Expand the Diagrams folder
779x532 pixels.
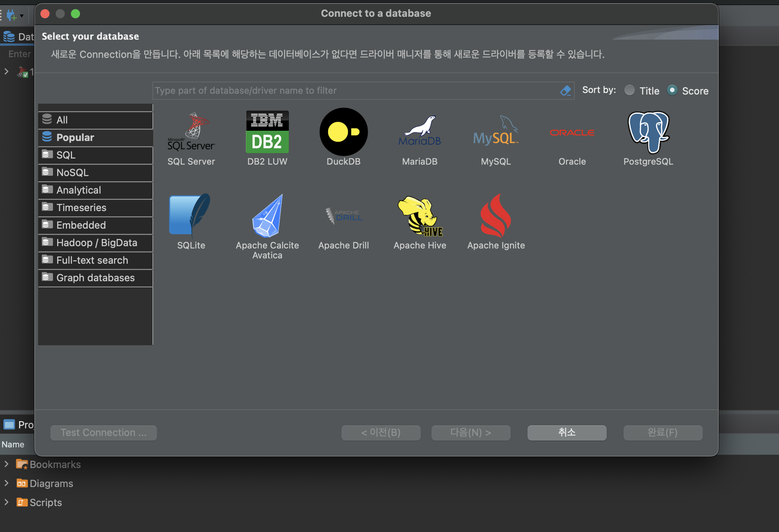pos(6,483)
